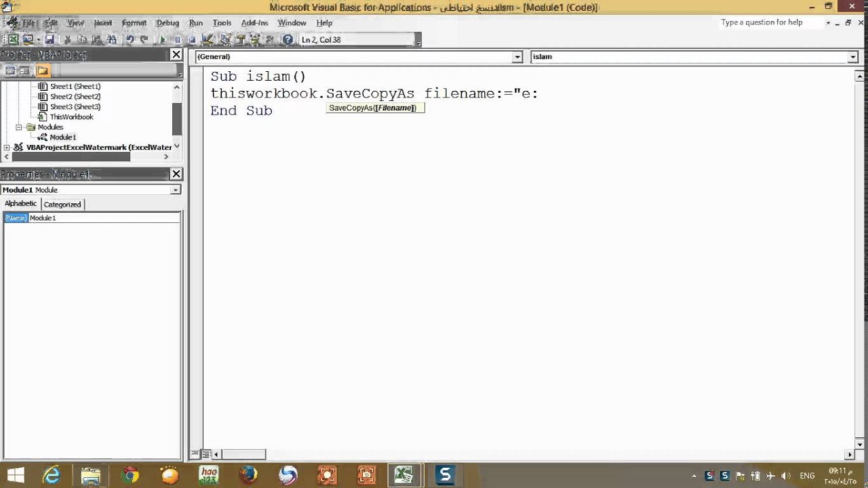
Task: Open Object Browser via toolbar icon
Action: click(255, 39)
